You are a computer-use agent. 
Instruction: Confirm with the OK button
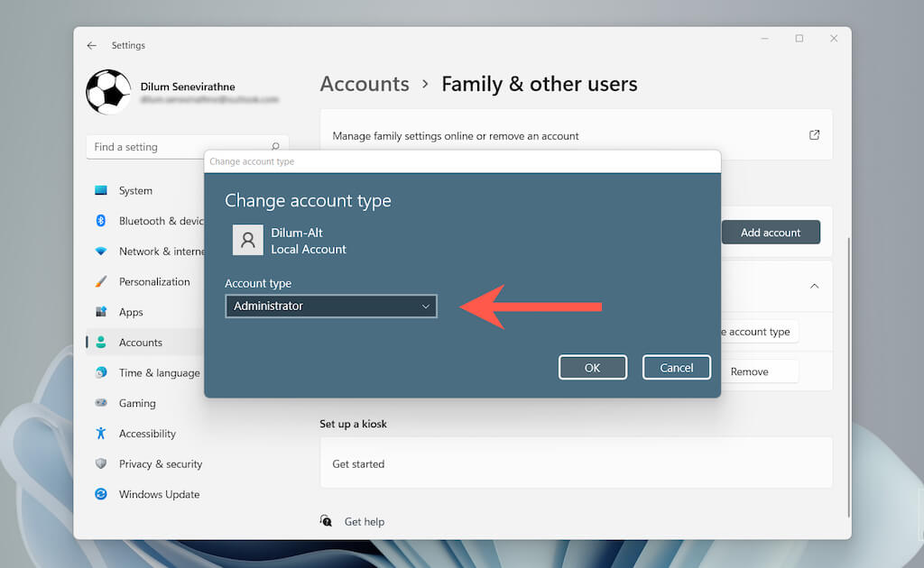coord(592,367)
